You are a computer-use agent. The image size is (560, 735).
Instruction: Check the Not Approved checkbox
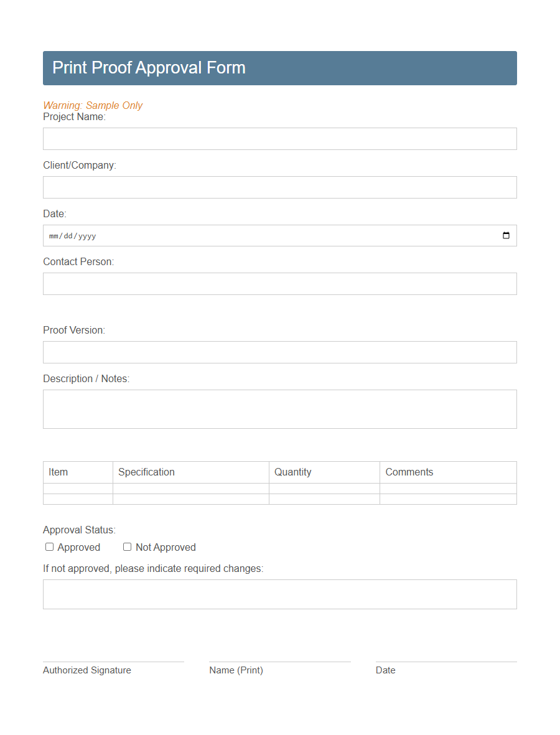127,546
